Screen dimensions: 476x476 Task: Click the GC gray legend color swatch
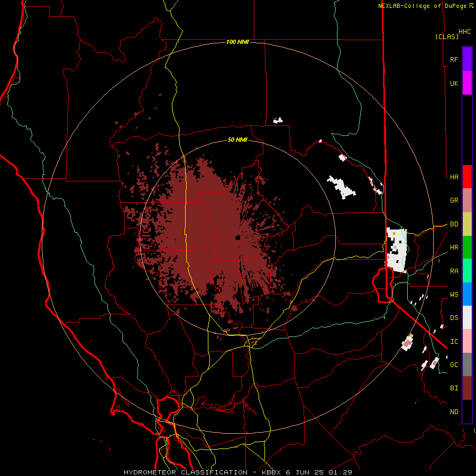pyautogui.click(x=467, y=364)
